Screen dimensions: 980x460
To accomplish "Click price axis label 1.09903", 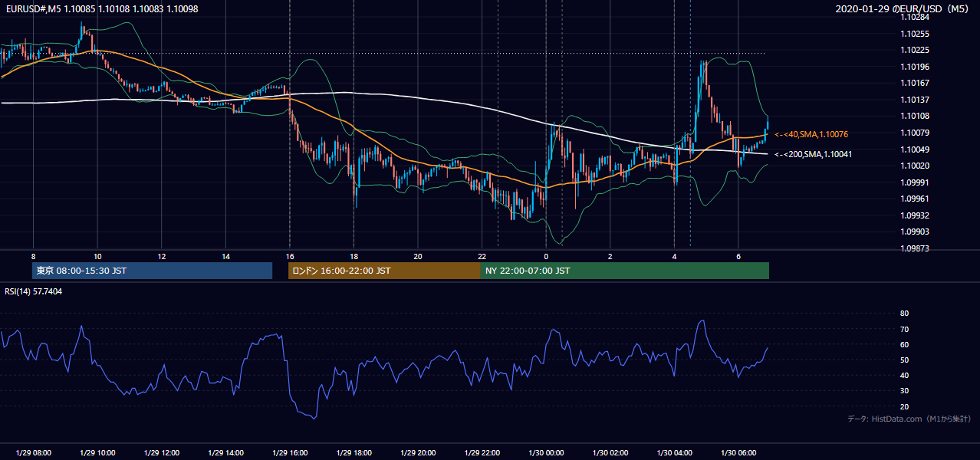I will pos(916,232).
